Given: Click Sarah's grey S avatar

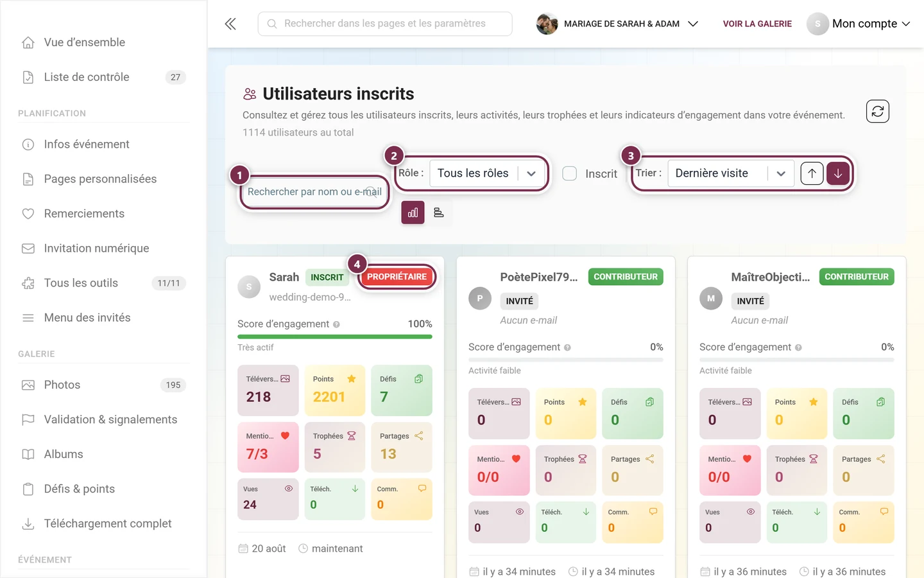Looking at the screenshot, I should click(249, 287).
